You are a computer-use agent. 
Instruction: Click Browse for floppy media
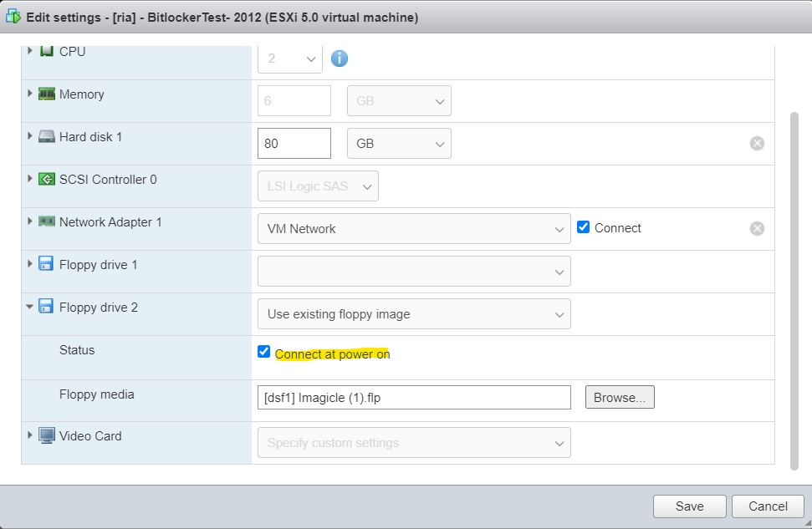pyautogui.click(x=620, y=398)
